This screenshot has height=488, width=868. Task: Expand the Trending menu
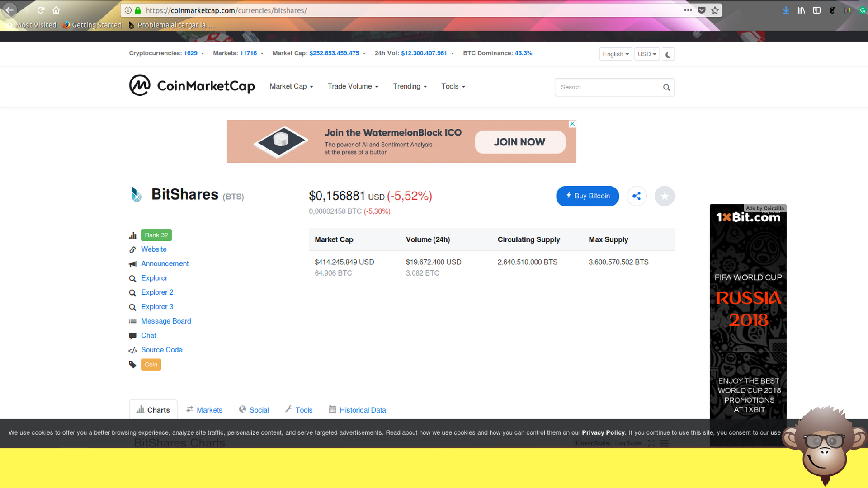coord(410,86)
